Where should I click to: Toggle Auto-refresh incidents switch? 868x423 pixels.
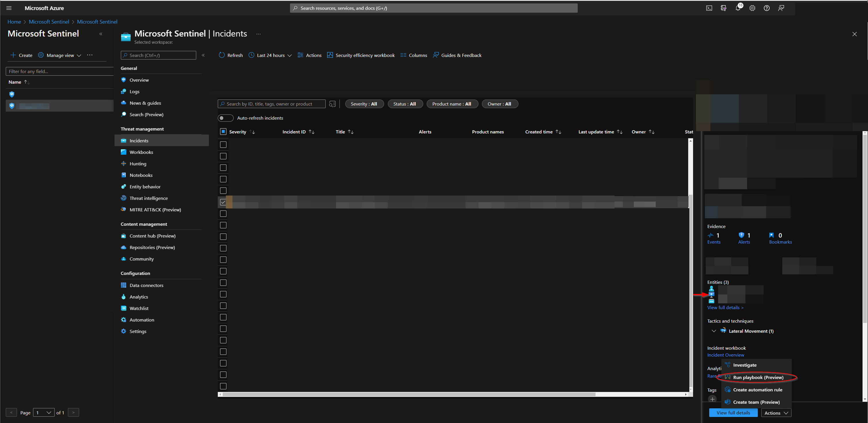pos(226,118)
